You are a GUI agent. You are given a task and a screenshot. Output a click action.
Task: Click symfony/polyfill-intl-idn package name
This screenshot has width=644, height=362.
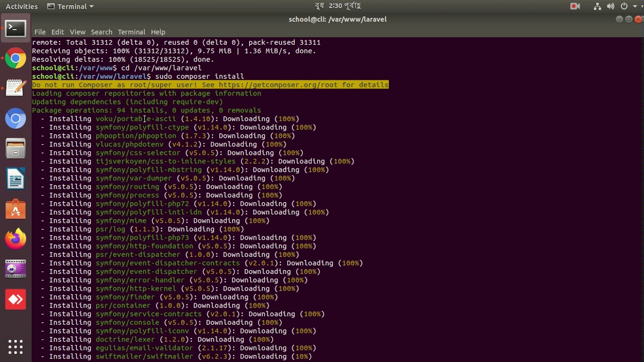(148, 212)
